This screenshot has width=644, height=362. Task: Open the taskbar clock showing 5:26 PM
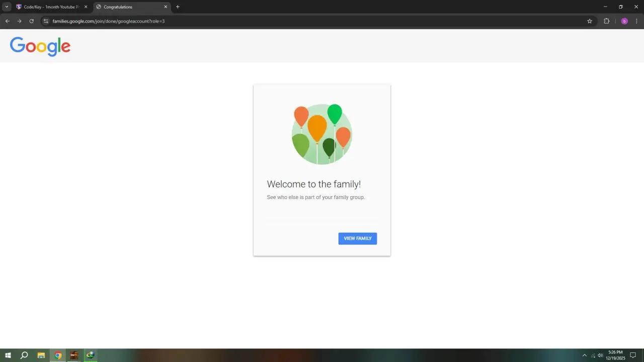tap(615, 355)
